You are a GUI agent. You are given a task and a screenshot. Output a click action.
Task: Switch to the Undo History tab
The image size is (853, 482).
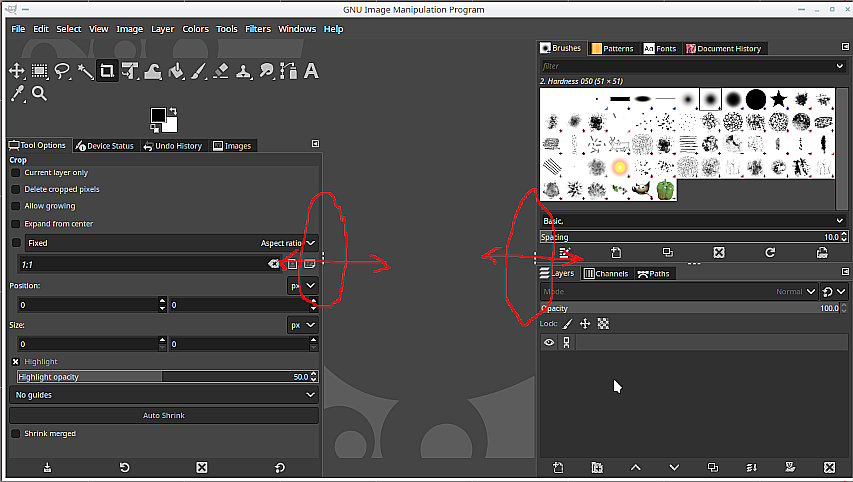172,146
